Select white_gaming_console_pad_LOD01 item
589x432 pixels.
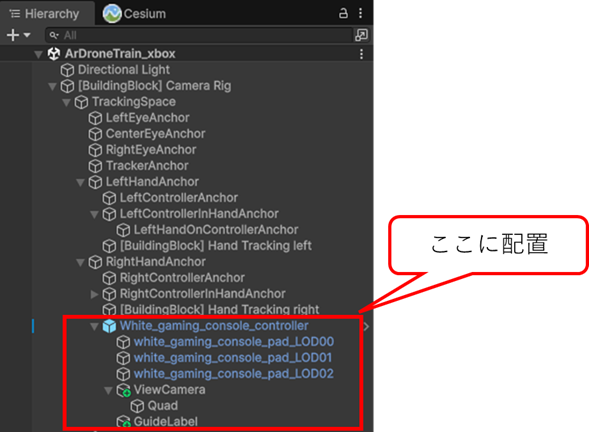coord(233,358)
